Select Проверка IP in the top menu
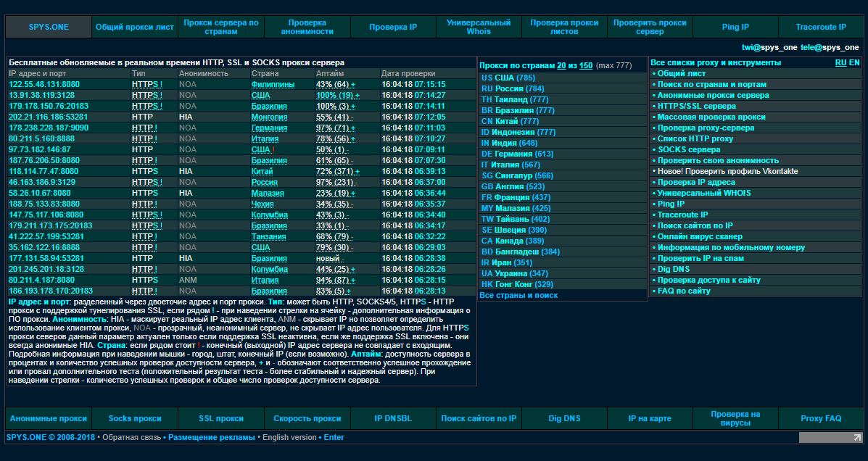 pos(393,27)
